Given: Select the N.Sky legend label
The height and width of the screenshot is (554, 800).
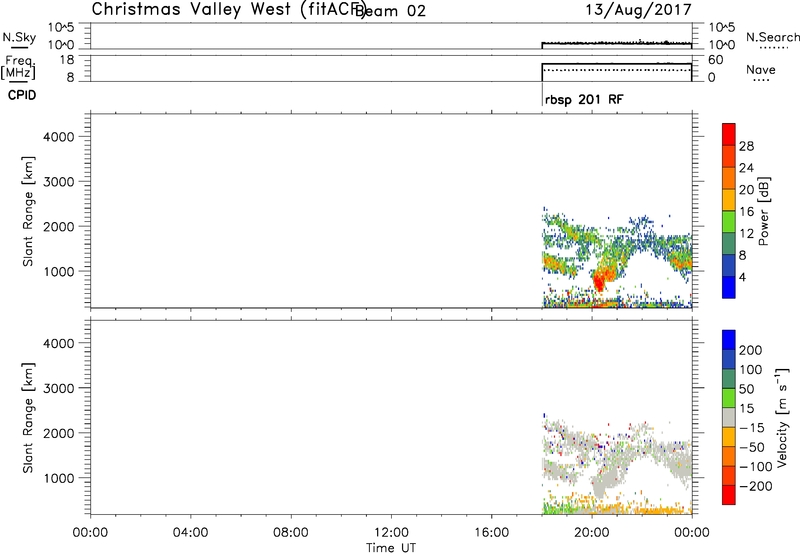Looking at the screenshot, I should click(x=19, y=37).
